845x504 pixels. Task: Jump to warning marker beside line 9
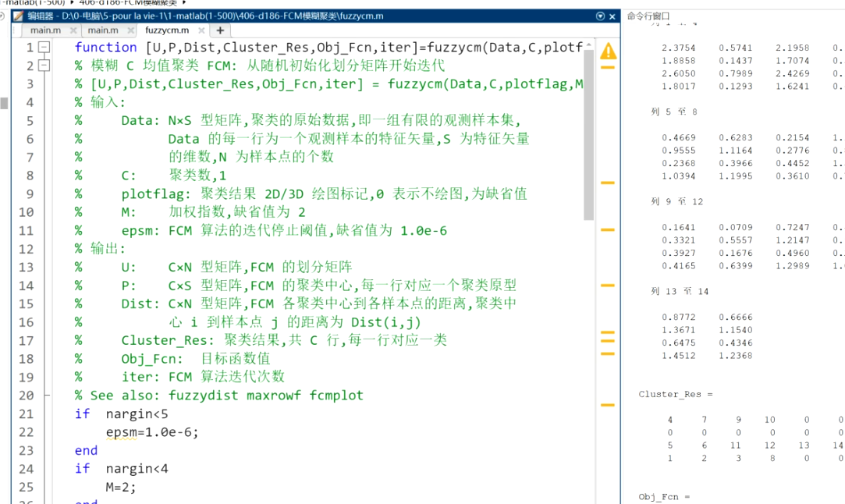[608, 183]
